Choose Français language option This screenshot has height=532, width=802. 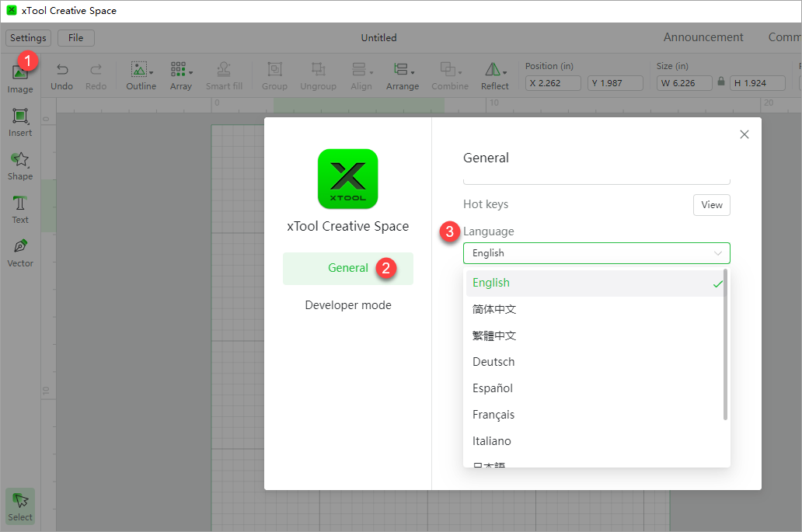click(493, 415)
